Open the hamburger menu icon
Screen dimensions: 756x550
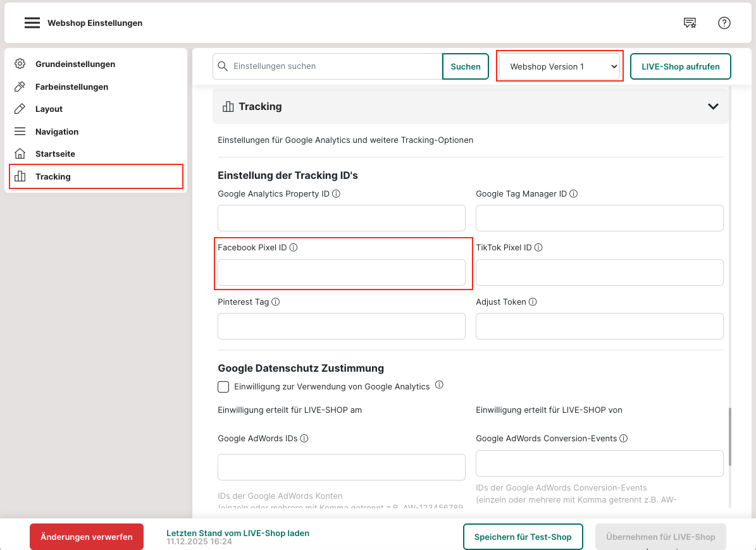(x=32, y=23)
